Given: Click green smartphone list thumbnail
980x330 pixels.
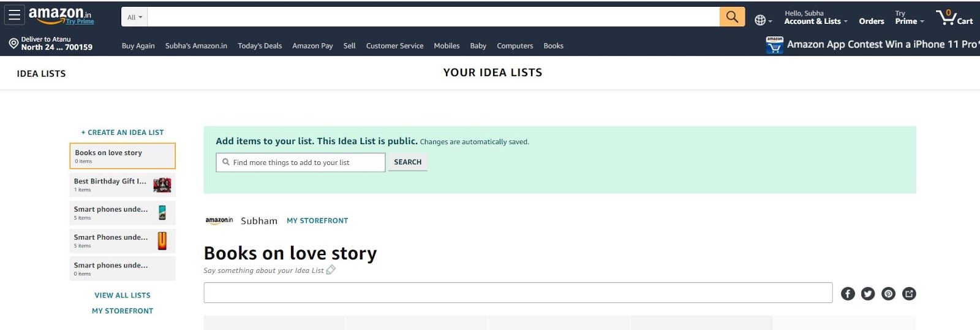Looking at the screenshot, I should coord(162,213).
